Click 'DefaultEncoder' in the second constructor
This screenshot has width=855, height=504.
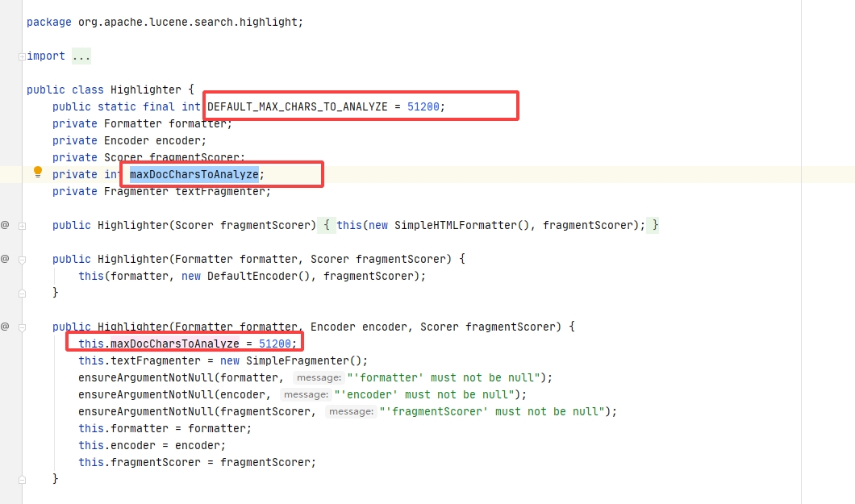[252, 276]
